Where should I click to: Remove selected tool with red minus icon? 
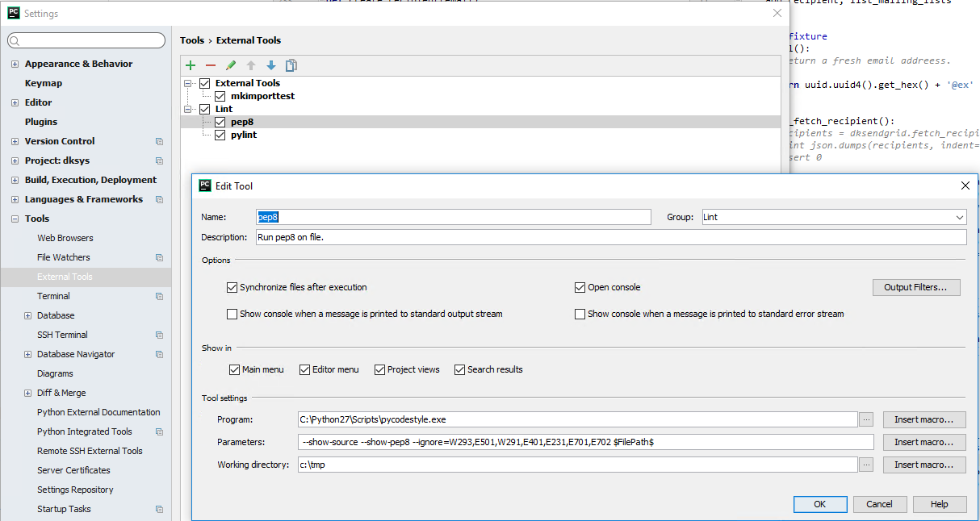(211, 65)
